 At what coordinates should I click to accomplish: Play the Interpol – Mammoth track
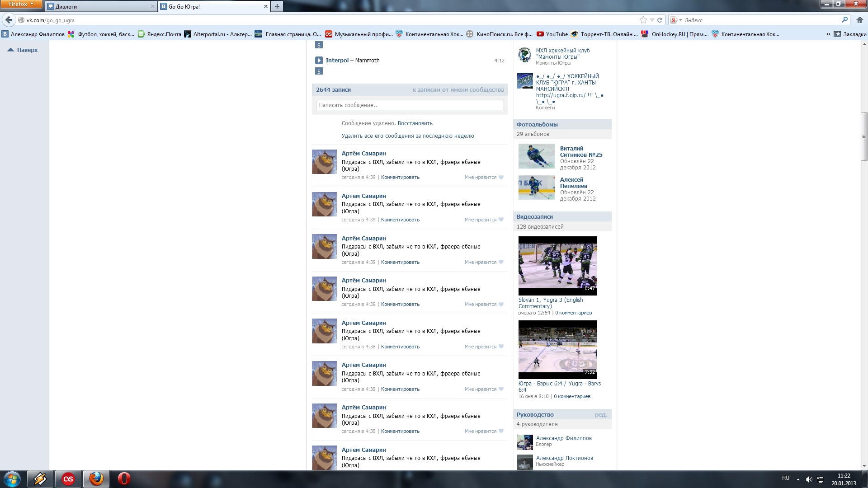(x=319, y=60)
